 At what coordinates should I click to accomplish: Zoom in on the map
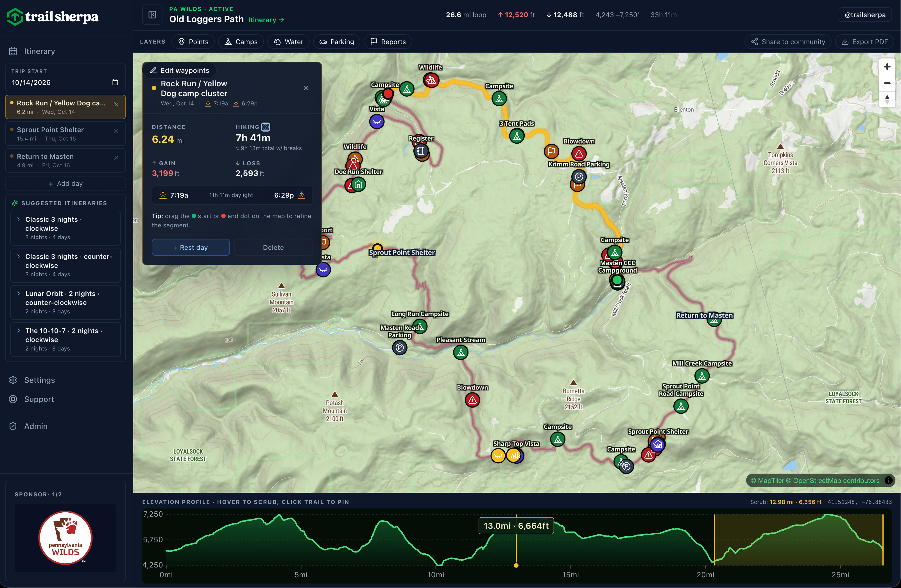pyautogui.click(x=887, y=67)
